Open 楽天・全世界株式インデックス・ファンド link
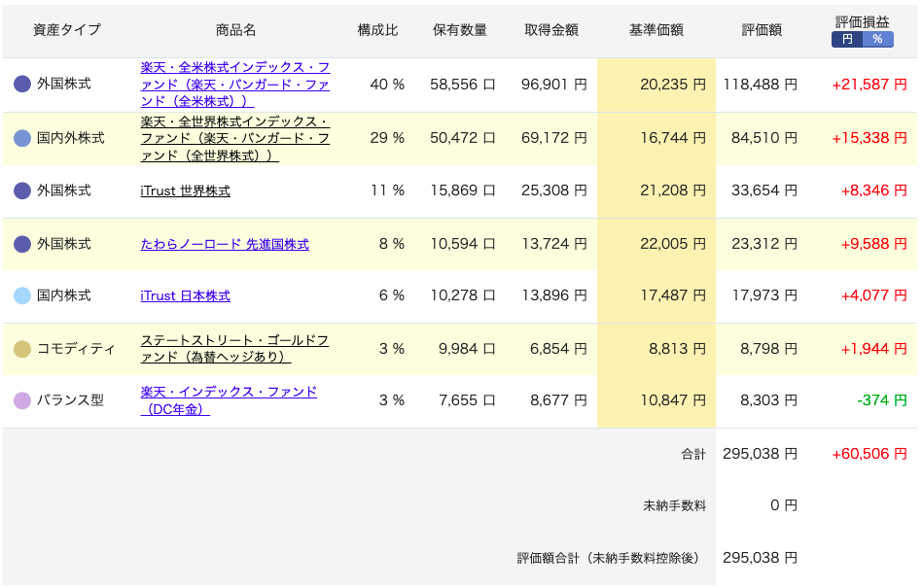This screenshot has width=922, height=588. click(x=235, y=138)
